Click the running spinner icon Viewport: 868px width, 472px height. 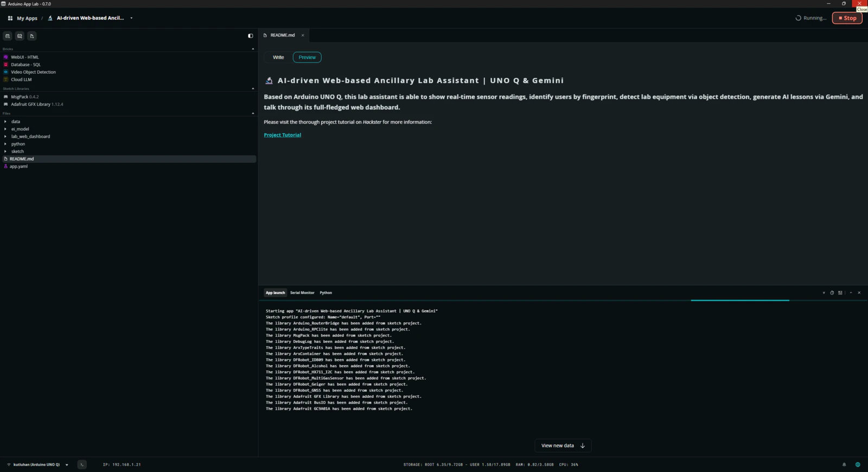[x=798, y=18]
